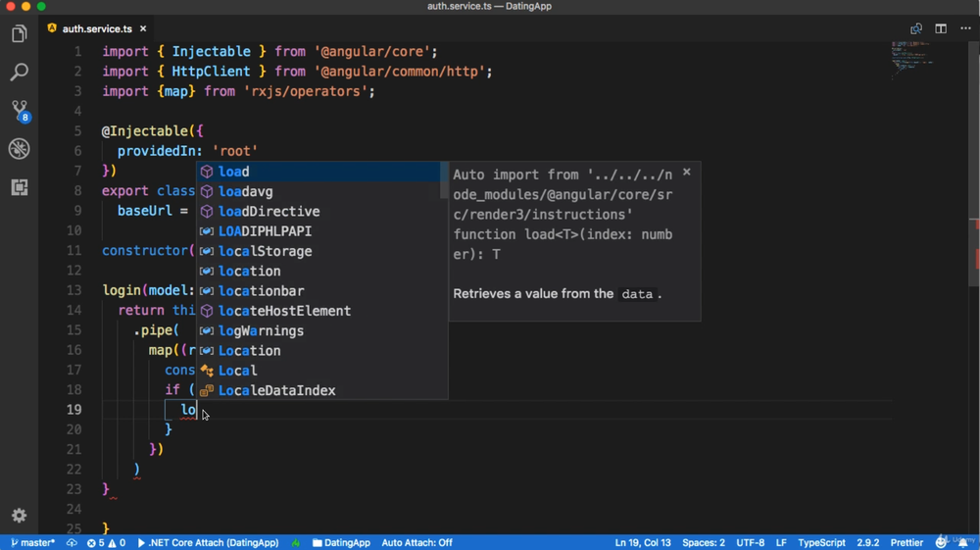Open the Extensions view in activity bar
The image size is (980, 550).
click(x=19, y=187)
